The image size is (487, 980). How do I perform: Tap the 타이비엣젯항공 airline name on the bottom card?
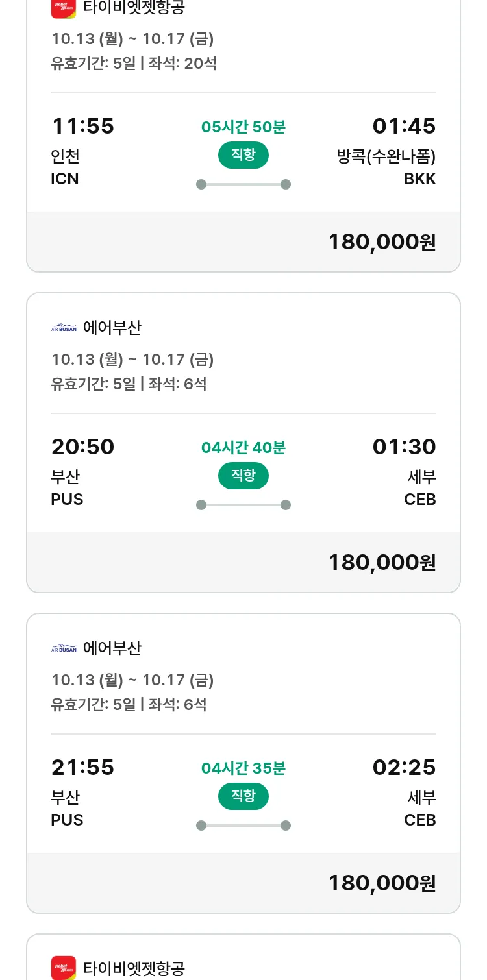tap(134, 968)
